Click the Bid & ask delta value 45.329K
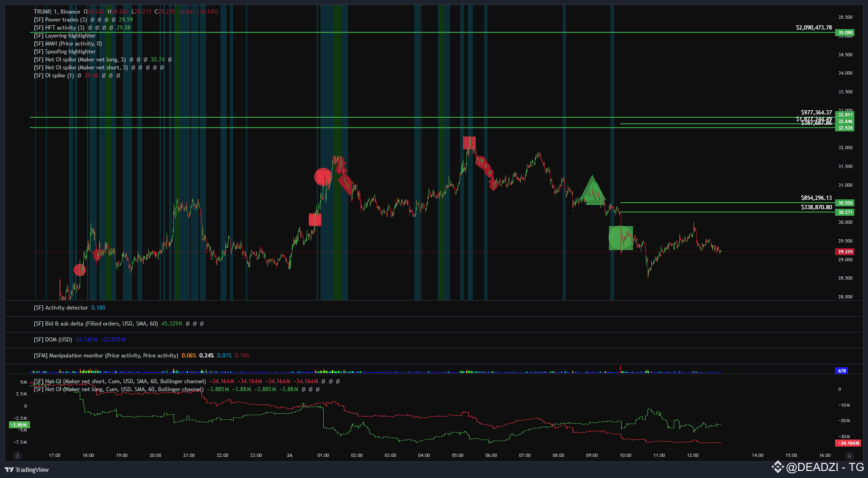The height and width of the screenshot is (478, 868). click(x=172, y=324)
